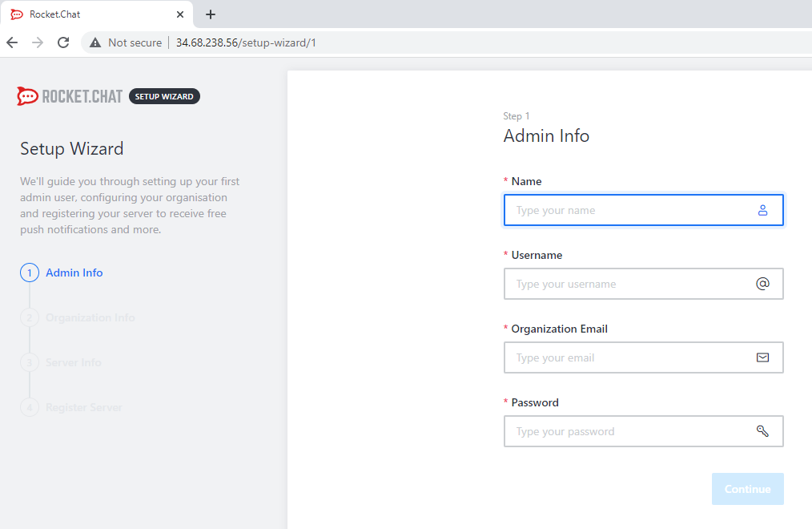Select Organization Info step in sidebar
812x529 pixels.
(x=90, y=317)
